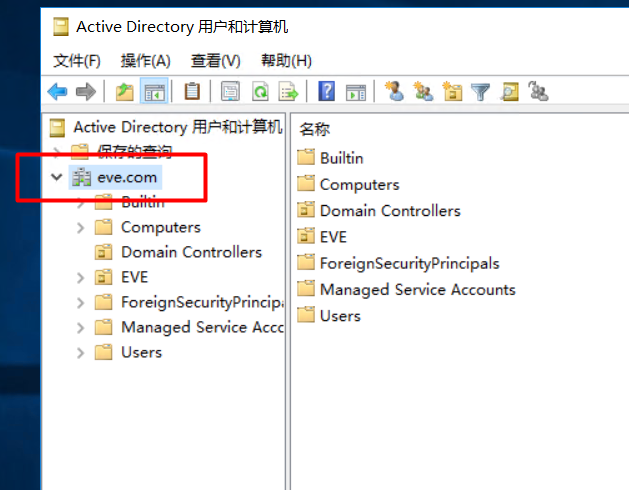Screen dimensions: 629x490
Task: Toggle the console tree pane icon
Action: 154,91
